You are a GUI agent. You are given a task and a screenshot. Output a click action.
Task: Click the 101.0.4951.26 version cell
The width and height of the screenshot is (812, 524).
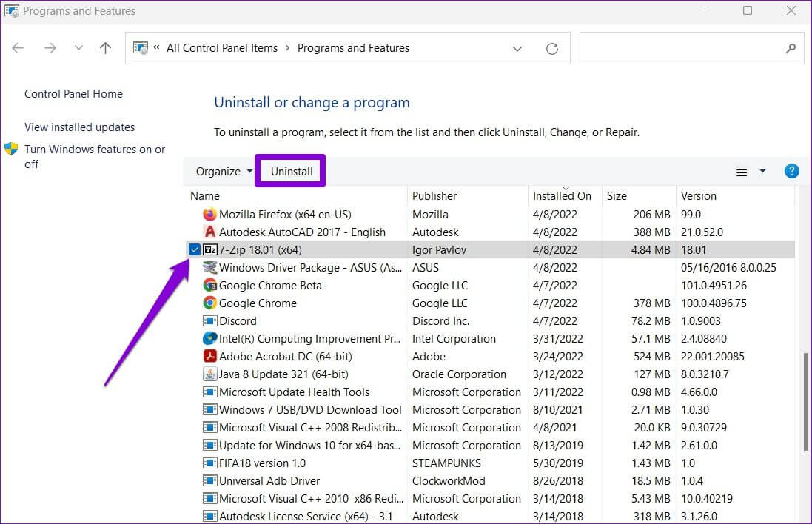714,285
